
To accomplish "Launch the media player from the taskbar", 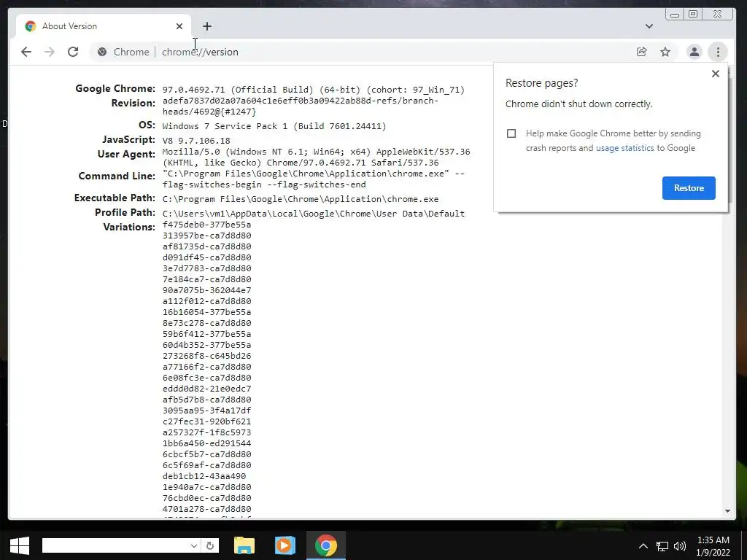I will pos(285,545).
